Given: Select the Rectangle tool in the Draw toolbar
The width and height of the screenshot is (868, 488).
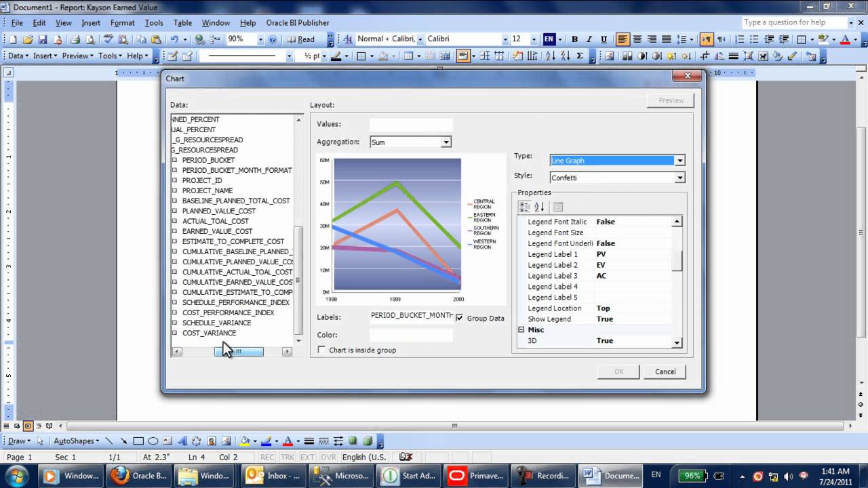Looking at the screenshot, I should (138, 441).
